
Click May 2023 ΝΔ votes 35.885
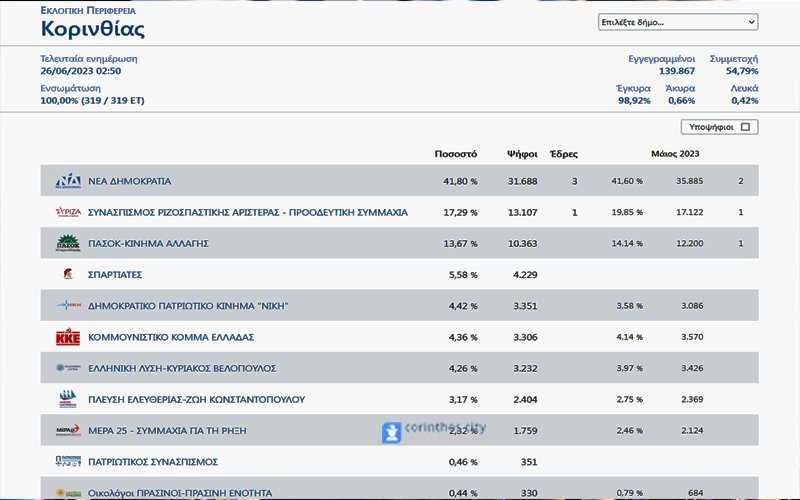[689, 181]
